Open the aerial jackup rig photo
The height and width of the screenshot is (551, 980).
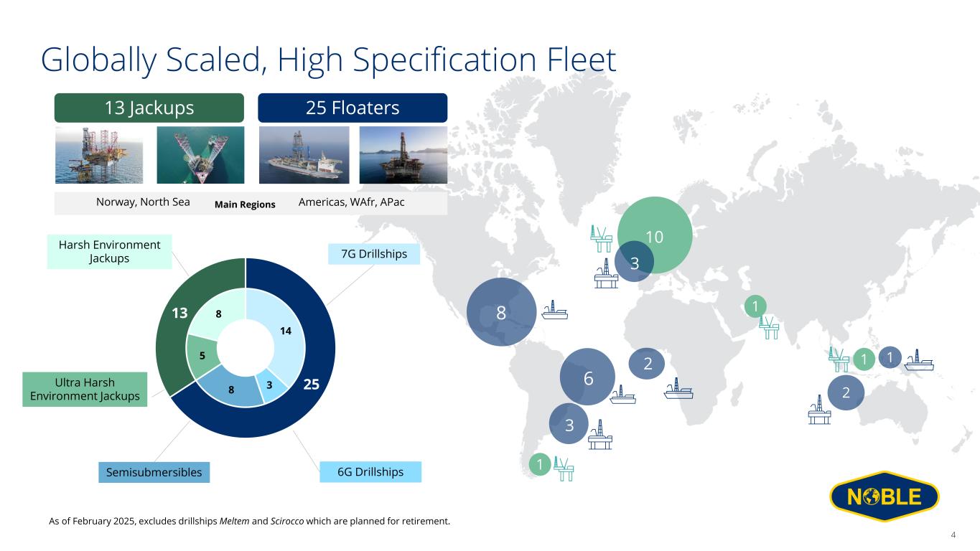click(x=200, y=155)
